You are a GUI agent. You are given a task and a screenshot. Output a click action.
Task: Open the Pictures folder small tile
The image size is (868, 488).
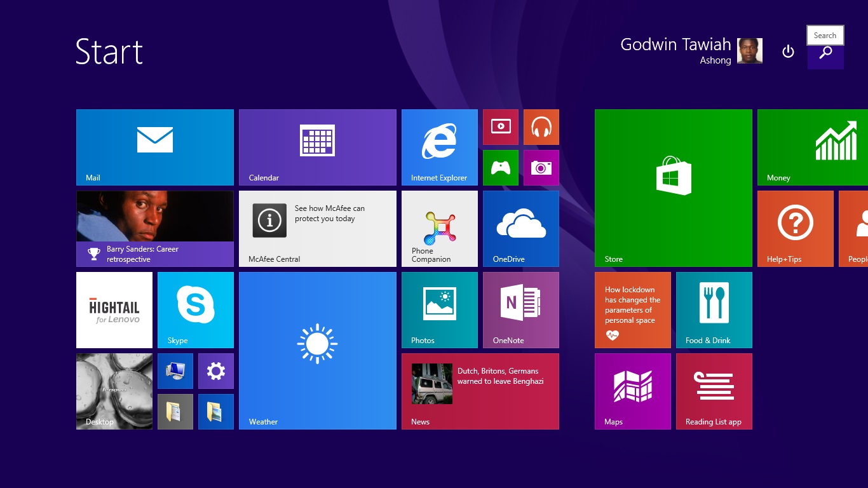tap(216, 412)
